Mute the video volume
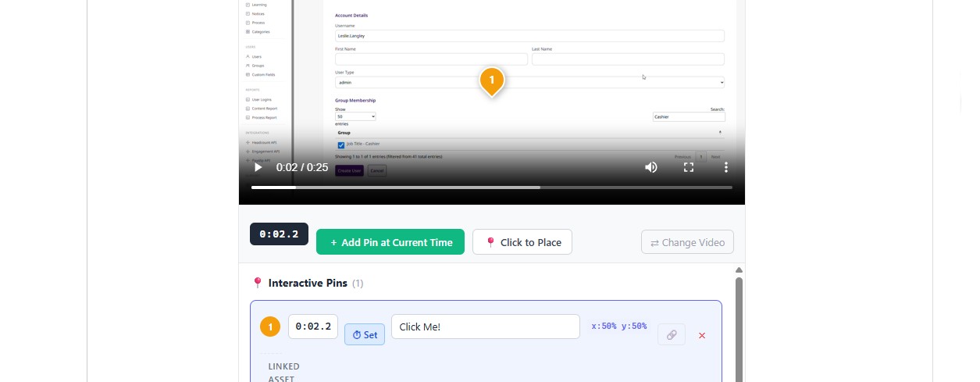 (650, 167)
